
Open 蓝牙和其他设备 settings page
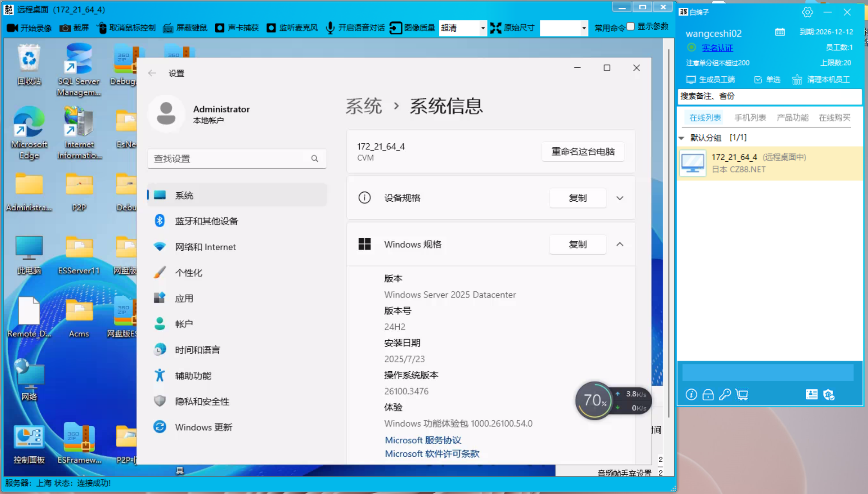(x=206, y=221)
